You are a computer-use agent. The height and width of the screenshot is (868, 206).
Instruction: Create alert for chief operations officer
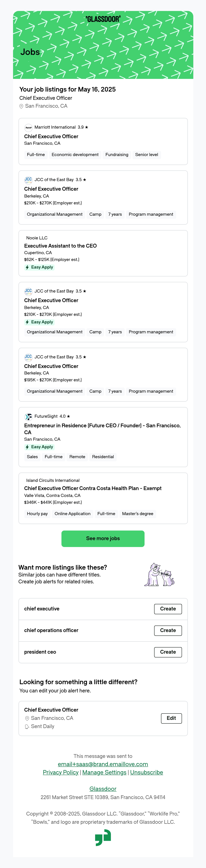[168, 631]
